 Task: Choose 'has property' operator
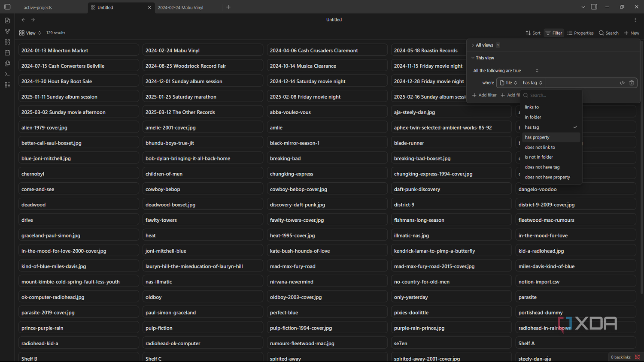(551, 137)
